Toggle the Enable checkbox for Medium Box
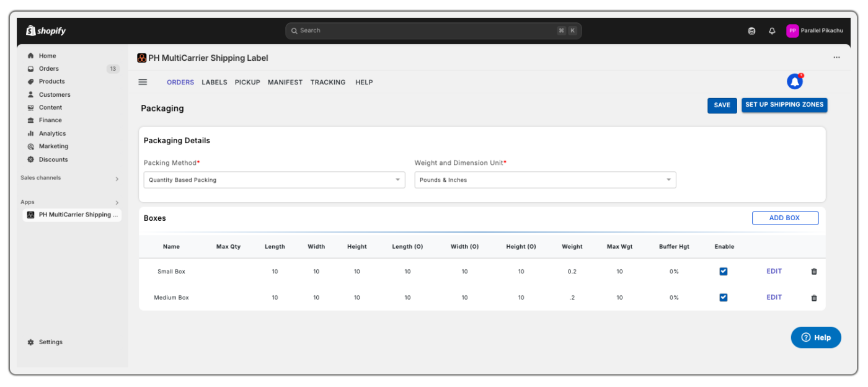 pyautogui.click(x=724, y=297)
